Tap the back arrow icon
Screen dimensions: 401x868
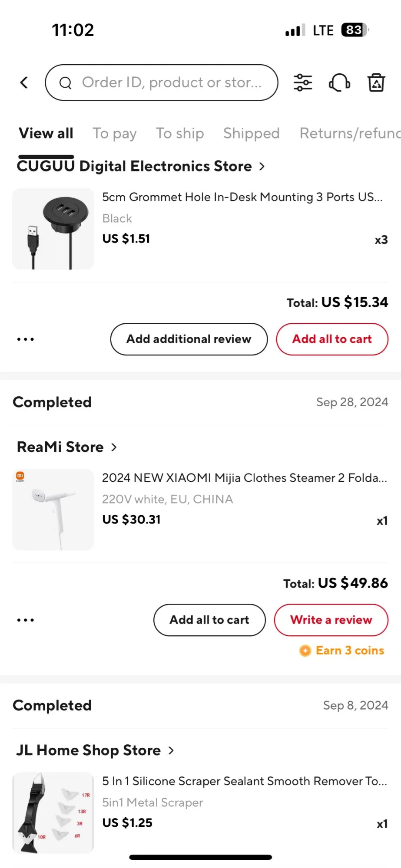(x=24, y=82)
